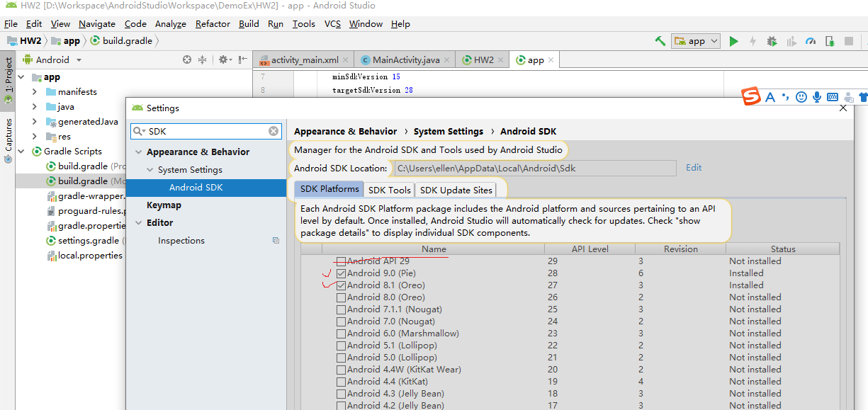Open the Tools menu

303,23
